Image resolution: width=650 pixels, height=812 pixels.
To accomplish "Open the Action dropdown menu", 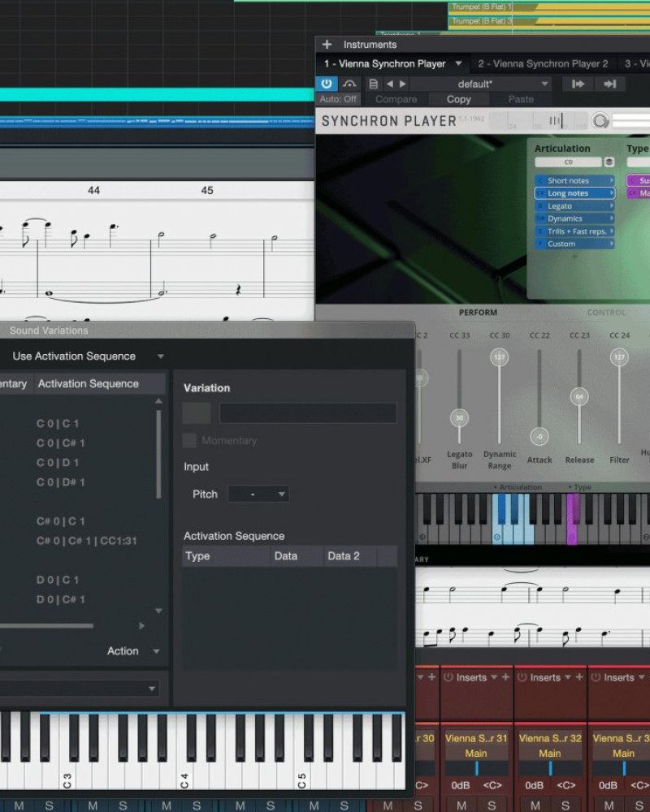I will (x=133, y=651).
